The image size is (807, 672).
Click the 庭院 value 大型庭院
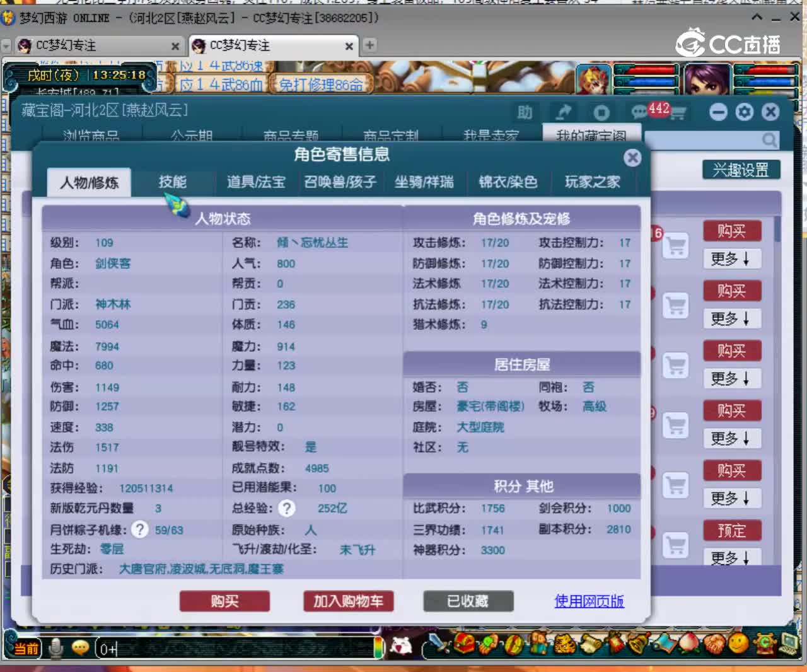pyautogui.click(x=480, y=427)
